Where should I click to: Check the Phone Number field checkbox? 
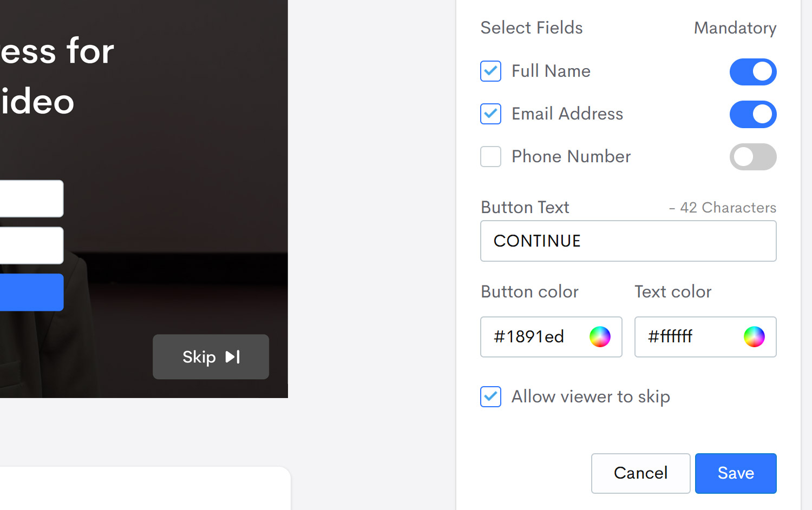[490, 156]
